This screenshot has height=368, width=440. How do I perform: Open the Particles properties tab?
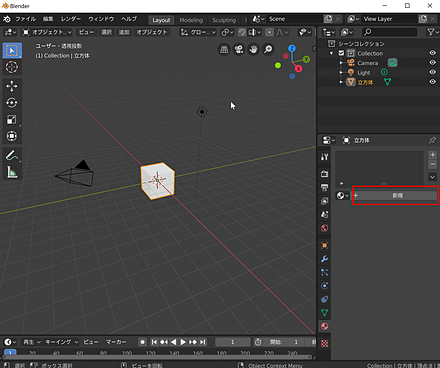click(324, 272)
